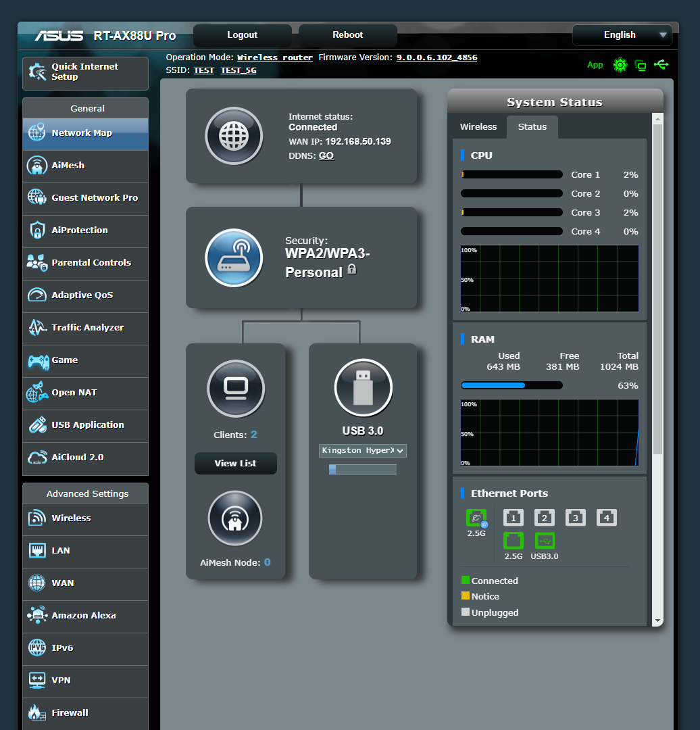The height and width of the screenshot is (730, 700).
Task: Open Guest Network Pro menu
Action: coord(85,198)
